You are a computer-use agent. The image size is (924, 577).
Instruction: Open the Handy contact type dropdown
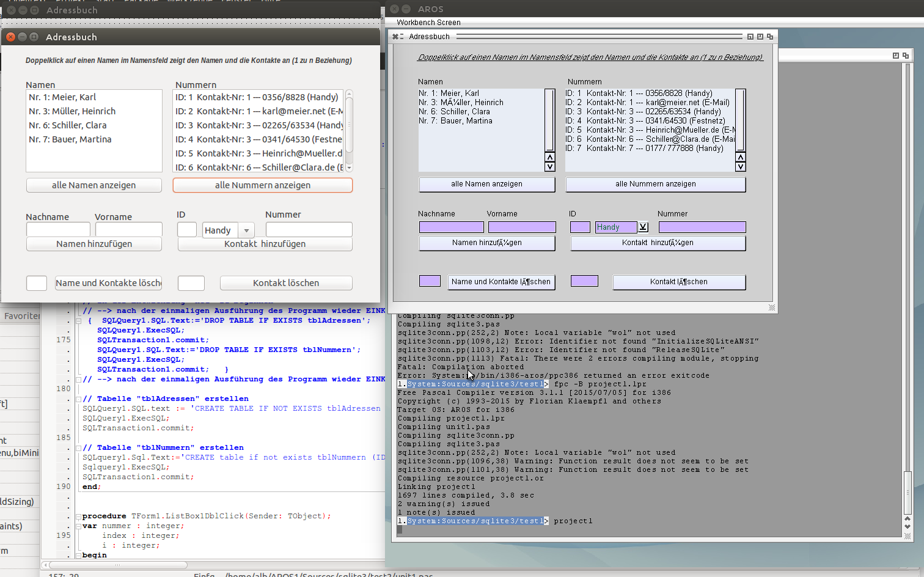[247, 230]
